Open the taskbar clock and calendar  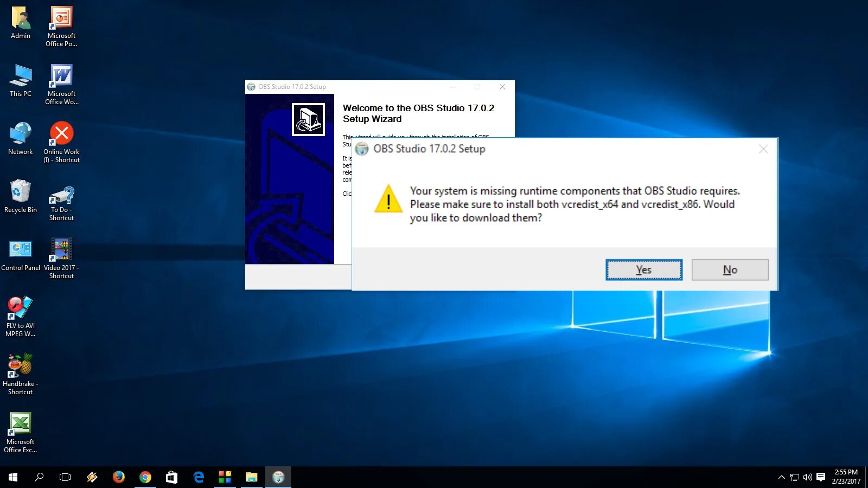point(846,477)
